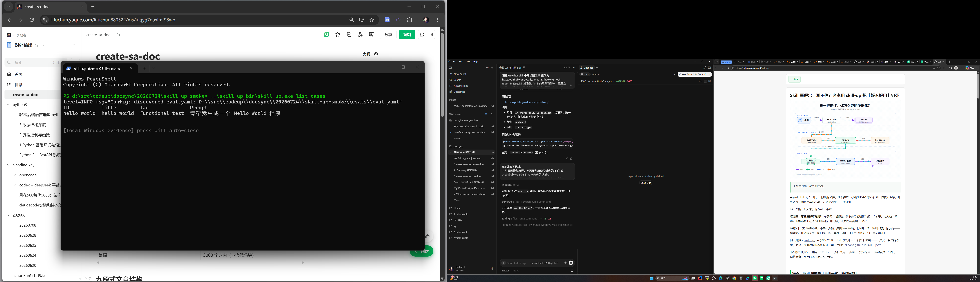The image size is (980, 282).
Task: Open the collaborators icon in the Yuque header
Action: (x=360, y=35)
